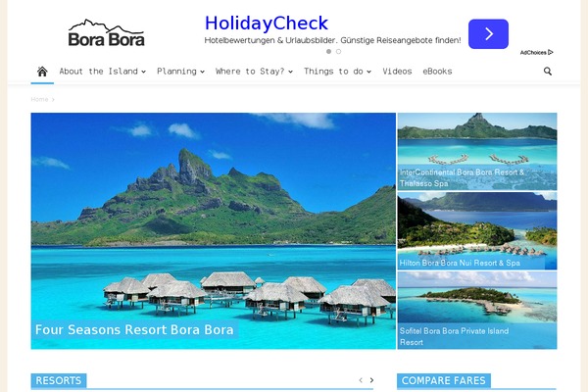588x392 pixels.
Task: Open the eBooks menu item
Action: tap(437, 72)
